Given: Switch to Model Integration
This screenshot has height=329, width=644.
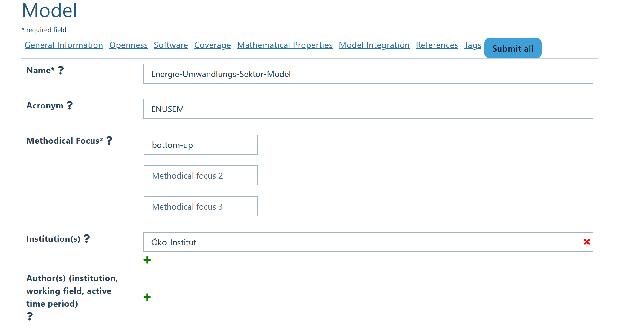Looking at the screenshot, I should [374, 45].
